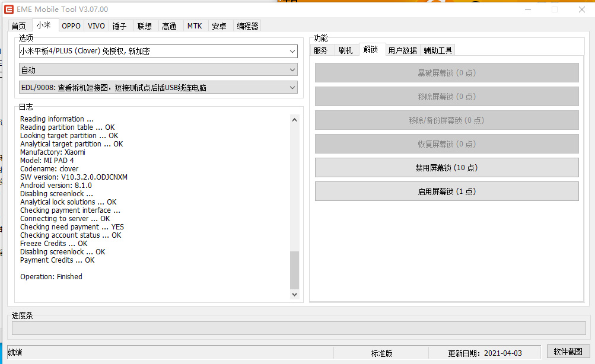Go to the 联想 tab
The image size is (595, 364).
point(145,25)
